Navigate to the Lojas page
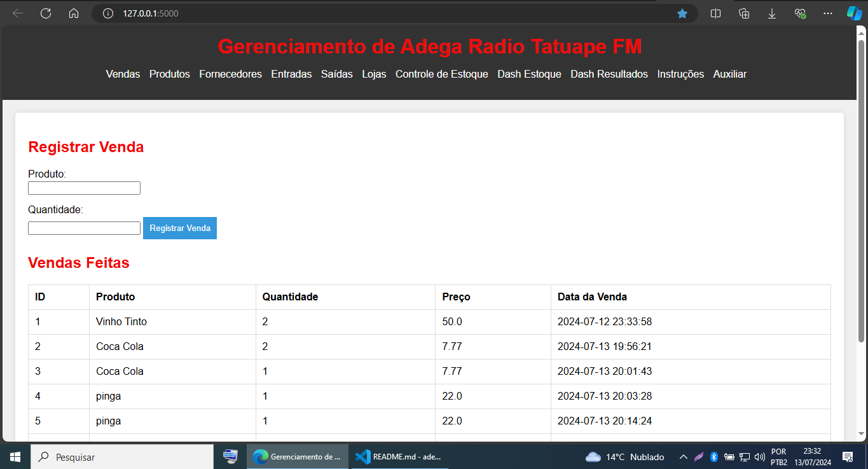The width and height of the screenshot is (868, 469). [374, 74]
